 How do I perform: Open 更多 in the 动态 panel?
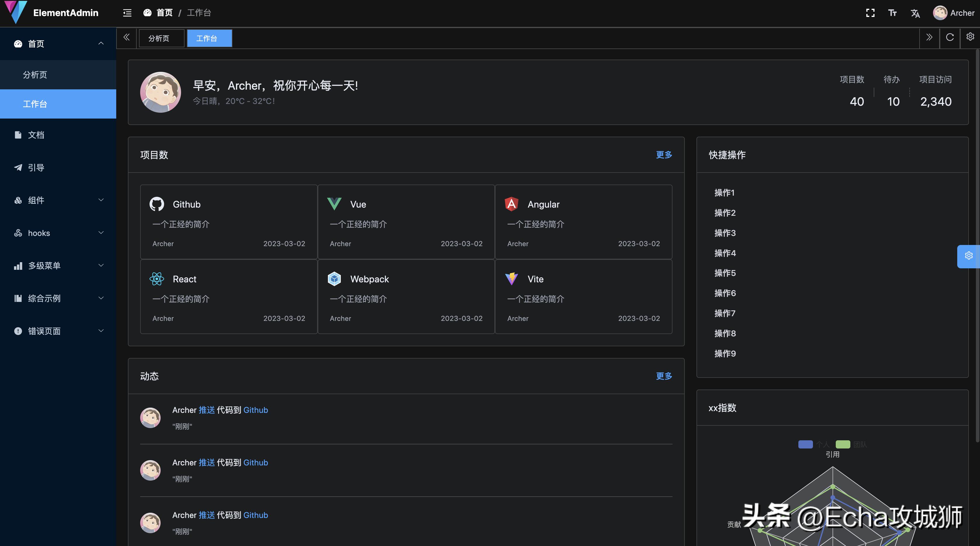663,376
